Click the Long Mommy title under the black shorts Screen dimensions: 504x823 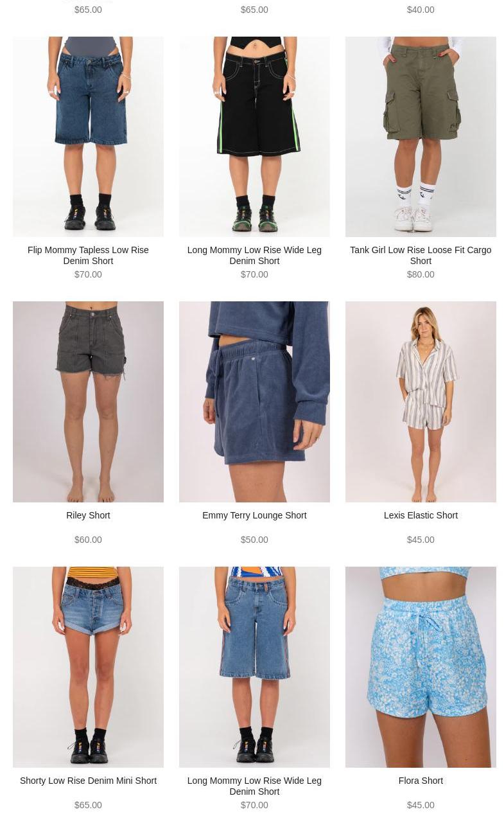(254, 255)
